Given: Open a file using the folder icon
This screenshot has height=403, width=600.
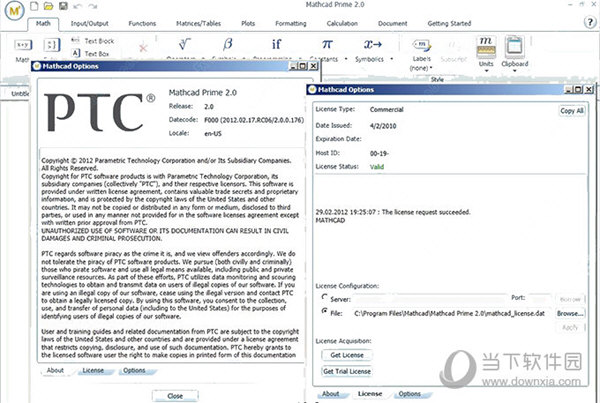Looking at the screenshot, I should [48, 6].
